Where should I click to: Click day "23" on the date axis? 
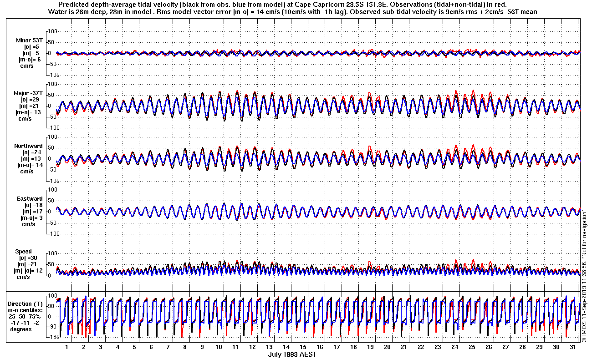click(x=438, y=347)
